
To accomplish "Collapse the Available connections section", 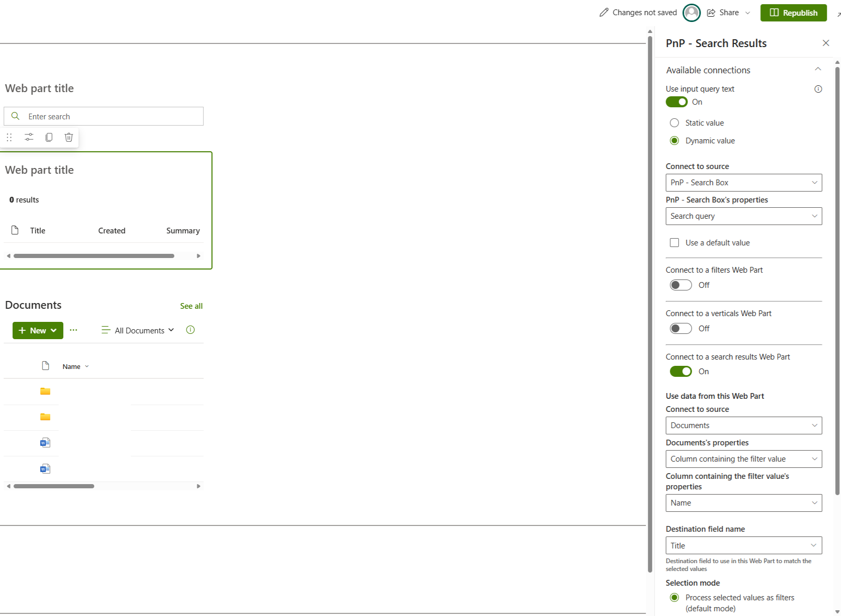I will pyautogui.click(x=818, y=69).
